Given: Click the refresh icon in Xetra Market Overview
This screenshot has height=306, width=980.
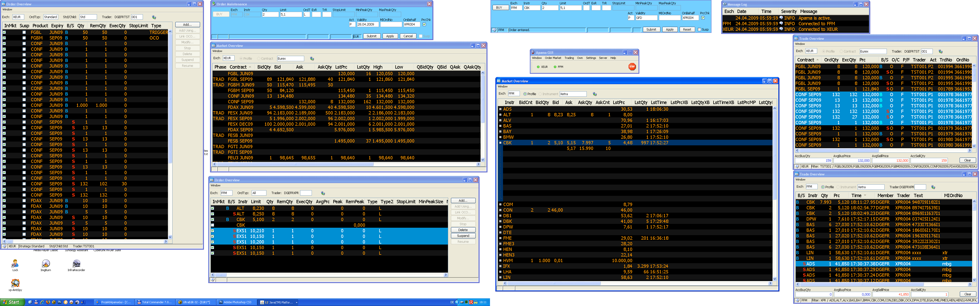Looking at the screenshot, I should coord(595,94).
